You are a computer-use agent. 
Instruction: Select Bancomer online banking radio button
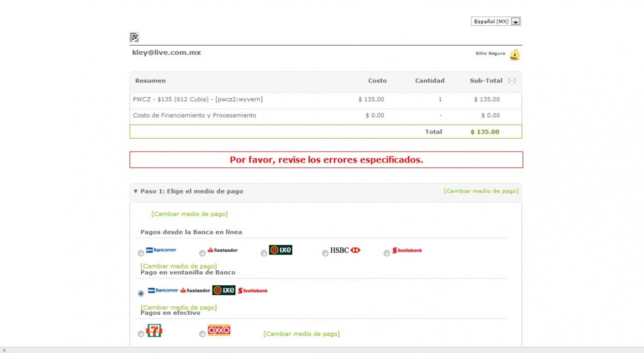tap(141, 253)
